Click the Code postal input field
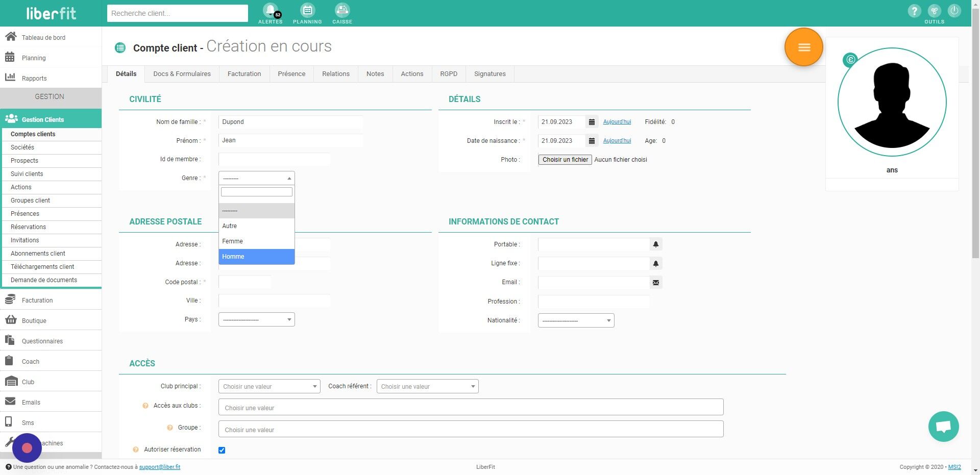980x475 pixels. click(x=245, y=282)
